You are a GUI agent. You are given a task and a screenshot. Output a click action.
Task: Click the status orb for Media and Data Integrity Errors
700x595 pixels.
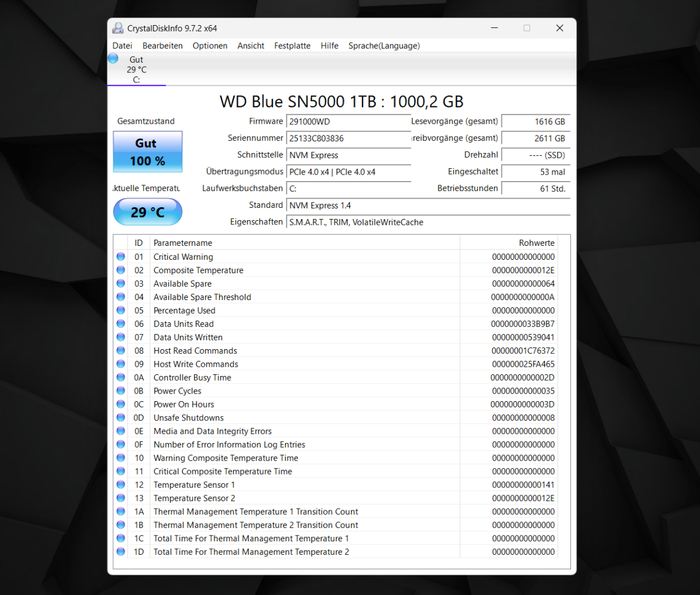pyautogui.click(x=120, y=431)
